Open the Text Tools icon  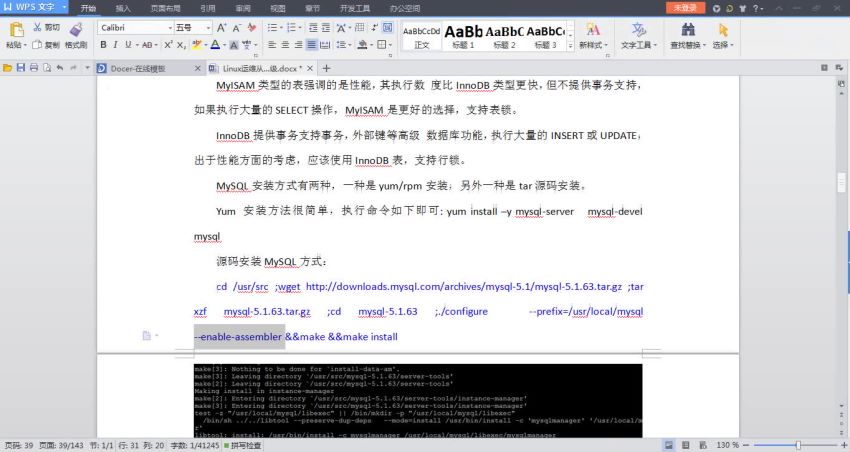tap(639, 29)
